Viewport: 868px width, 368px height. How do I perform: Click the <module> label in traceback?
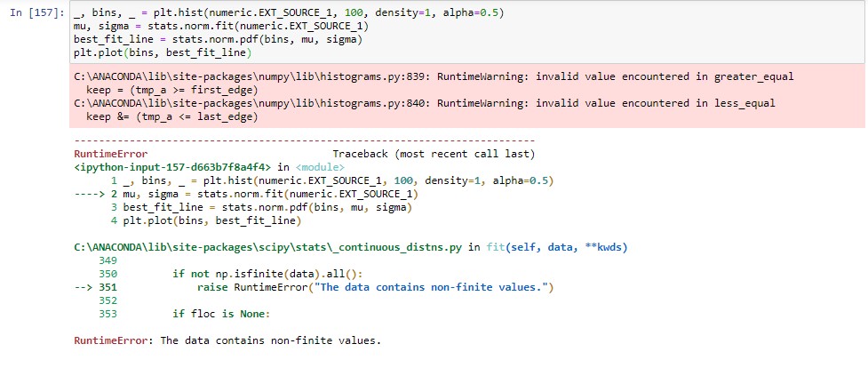[320, 167]
